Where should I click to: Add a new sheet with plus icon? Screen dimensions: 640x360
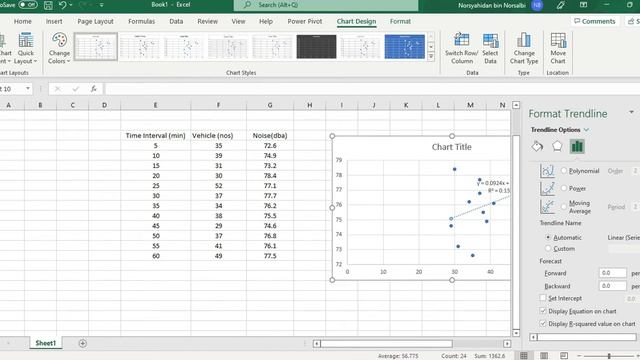click(82, 343)
